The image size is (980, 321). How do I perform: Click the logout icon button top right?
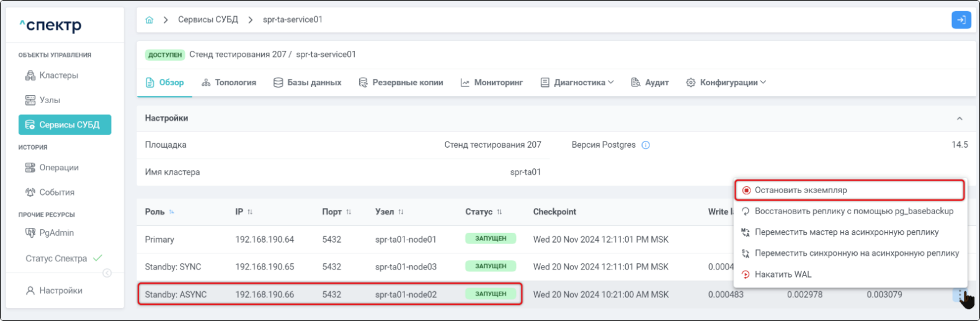tap(961, 20)
